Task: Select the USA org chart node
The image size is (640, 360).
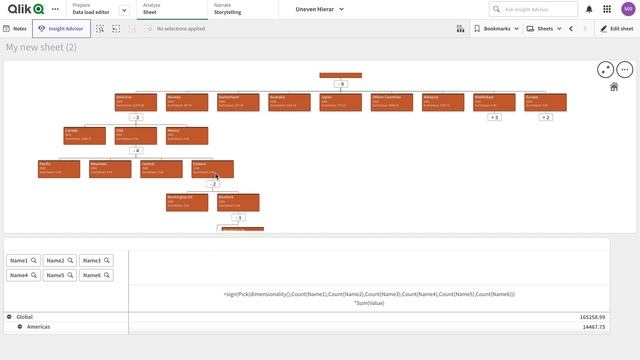Action: click(136, 136)
